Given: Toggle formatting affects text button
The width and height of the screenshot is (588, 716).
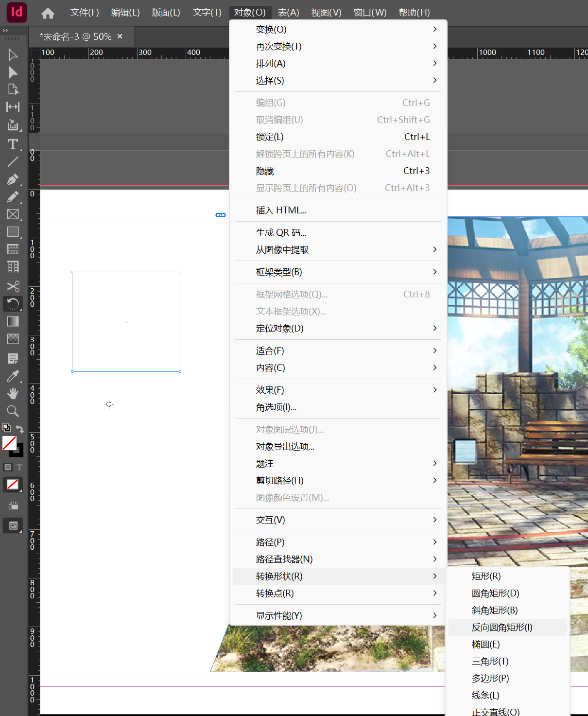Looking at the screenshot, I should [x=19, y=467].
